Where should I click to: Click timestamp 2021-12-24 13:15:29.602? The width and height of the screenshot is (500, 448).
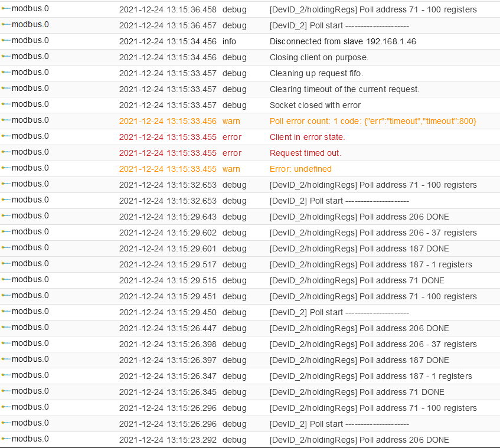click(168, 233)
